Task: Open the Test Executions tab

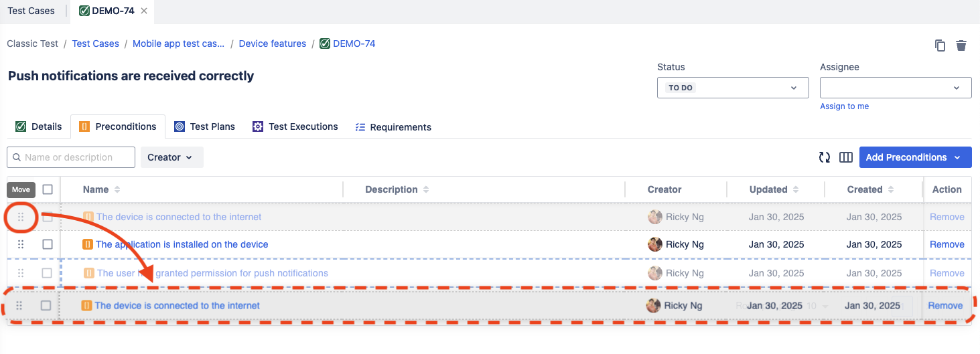Action: click(295, 126)
